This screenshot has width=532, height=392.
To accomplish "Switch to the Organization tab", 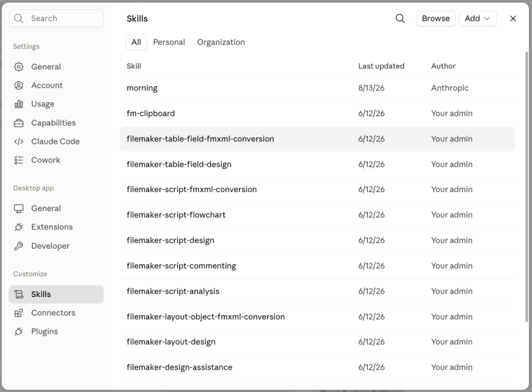I will coord(221,43).
